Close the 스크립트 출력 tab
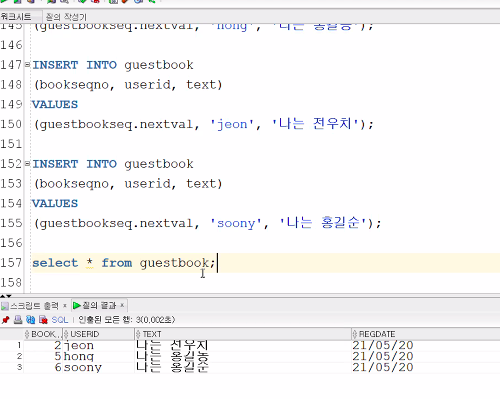 click(65, 305)
